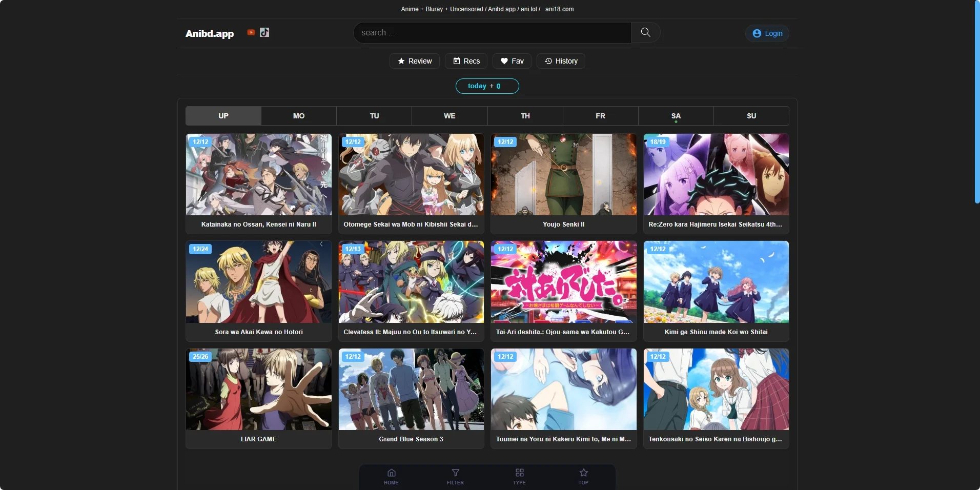Viewport: 980px width, 490px height.
Task: Open the Review page
Action: [x=415, y=61]
